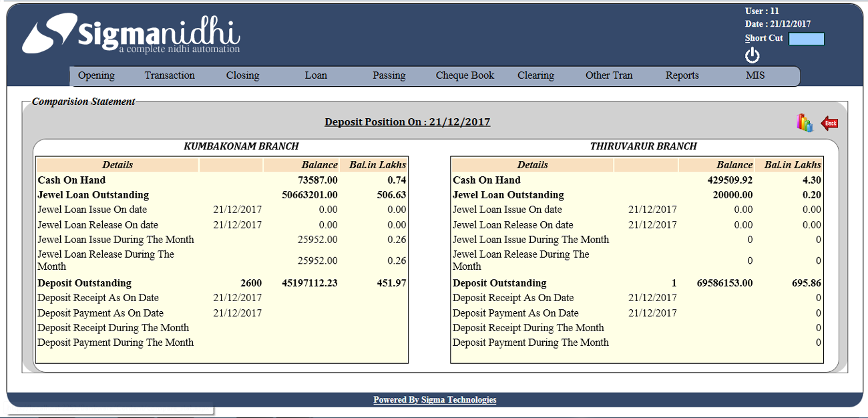Click Kumbakonam Jewel Loan Outstanding 50663201.00

coord(310,195)
